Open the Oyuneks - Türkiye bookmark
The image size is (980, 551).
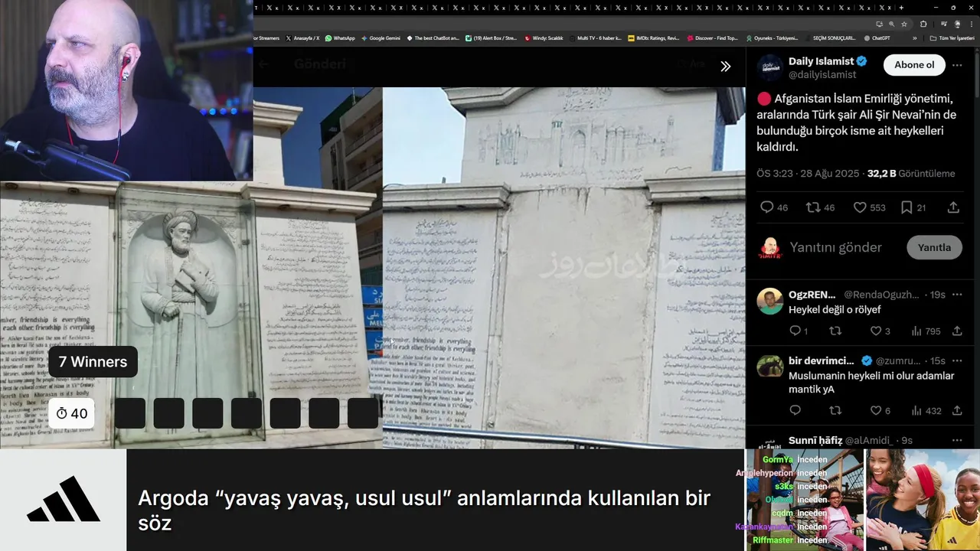click(x=772, y=37)
